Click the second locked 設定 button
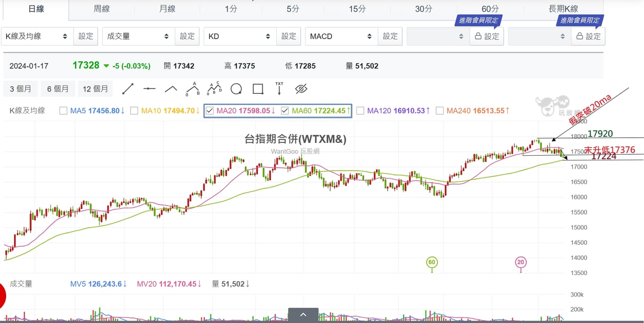Image resolution: width=644 pixels, height=323 pixels. click(x=588, y=36)
